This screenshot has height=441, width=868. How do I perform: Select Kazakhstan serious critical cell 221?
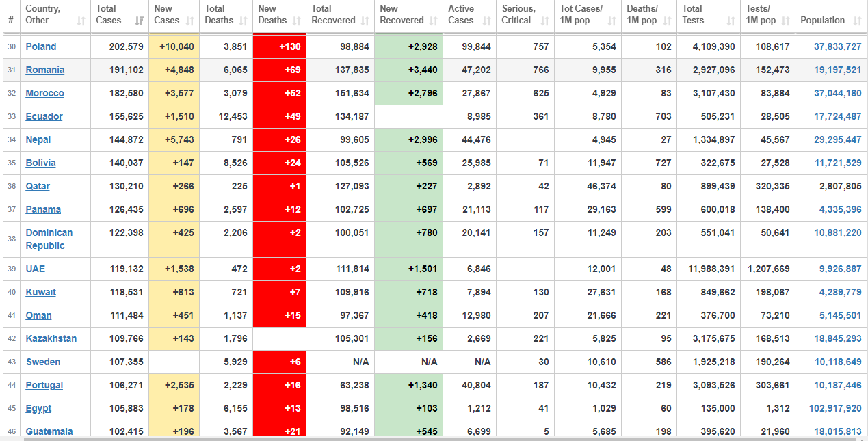pyautogui.click(x=525, y=338)
